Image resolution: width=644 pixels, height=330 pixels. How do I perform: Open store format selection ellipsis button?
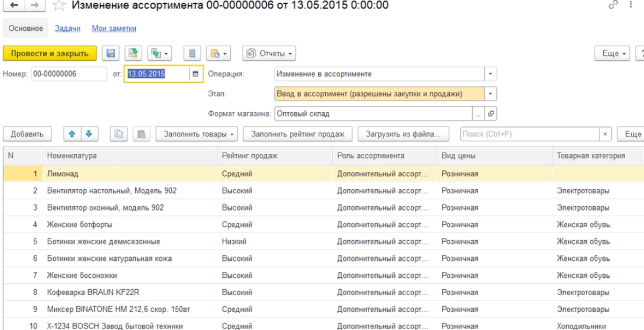pyautogui.click(x=478, y=114)
